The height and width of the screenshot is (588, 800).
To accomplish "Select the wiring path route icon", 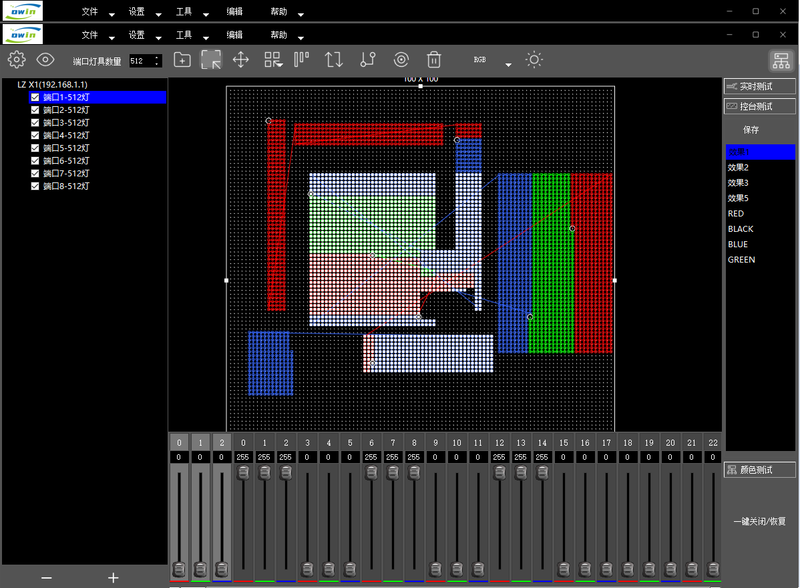I will 368,60.
